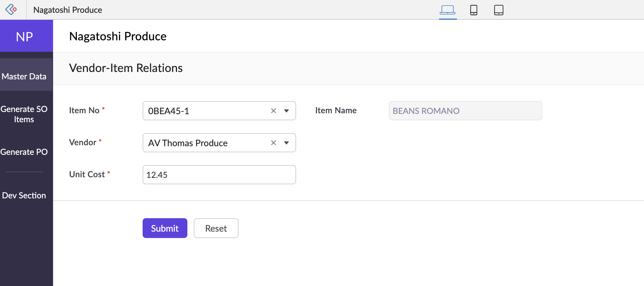644x286 pixels.
Task: Open the Generate PO section
Action: [24, 152]
